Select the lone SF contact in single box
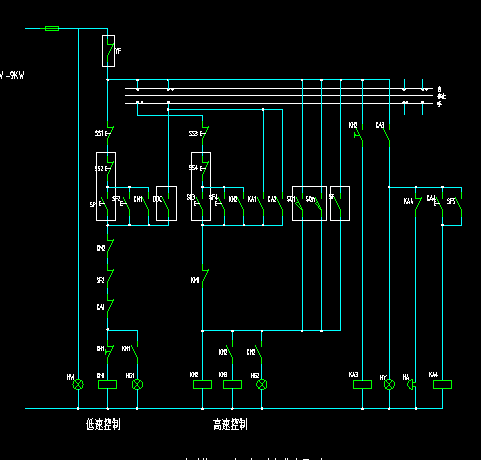Screen dimensions: 481x460 (x=337, y=204)
